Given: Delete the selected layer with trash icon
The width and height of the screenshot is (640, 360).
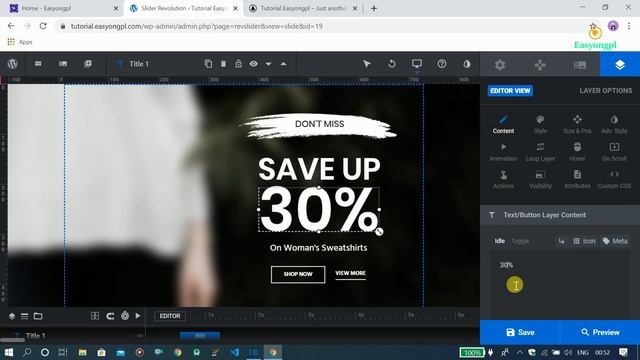Looking at the screenshot, I should click(x=223, y=64).
